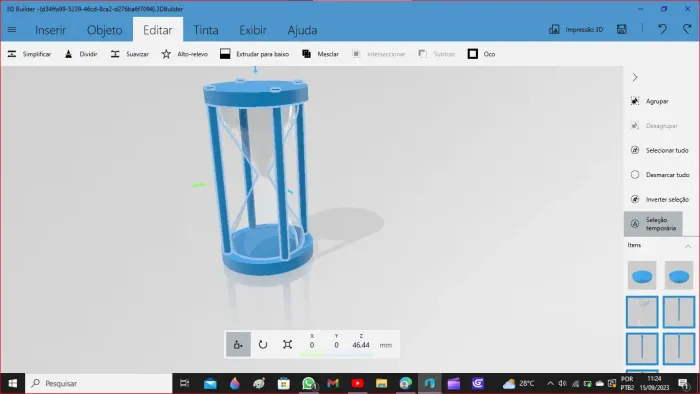The image size is (700, 394).
Task: Apply the Suavizar smoothing tool
Action: (129, 54)
